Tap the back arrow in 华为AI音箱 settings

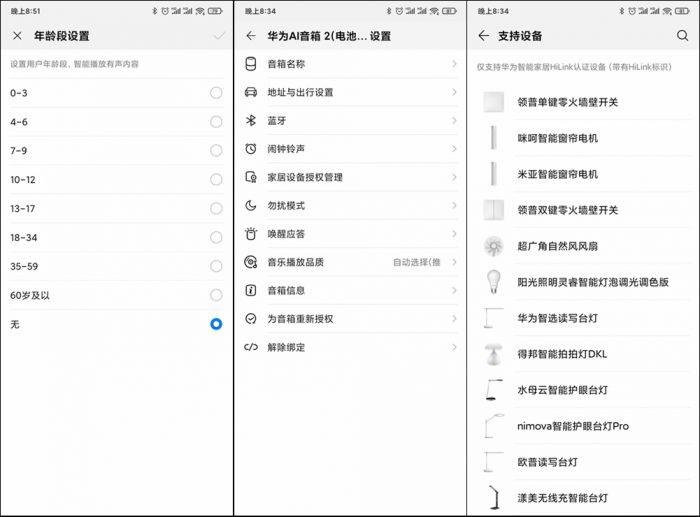[x=250, y=36]
